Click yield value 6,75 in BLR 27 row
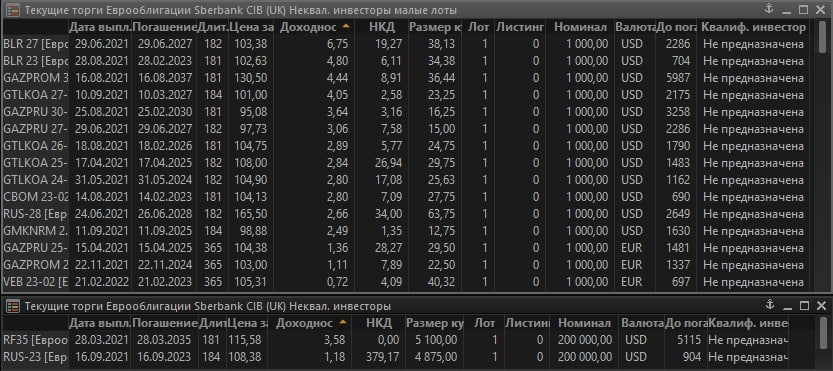The width and height of the screenshot is (833, 371). point(339,44)
